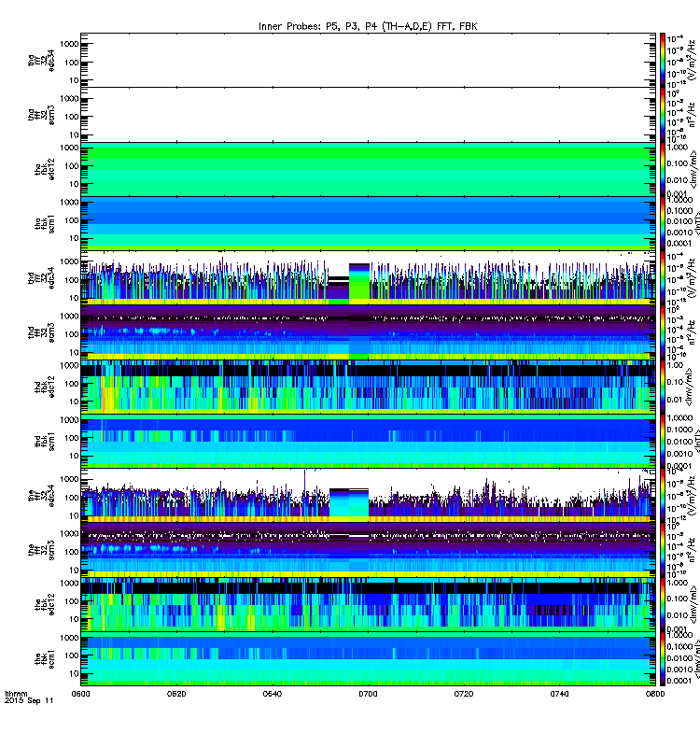The width and height of the screenshot is (700, 747).
Task: Select the 'thd fff 32 edc34' panel label
Action: coord(41,277)
